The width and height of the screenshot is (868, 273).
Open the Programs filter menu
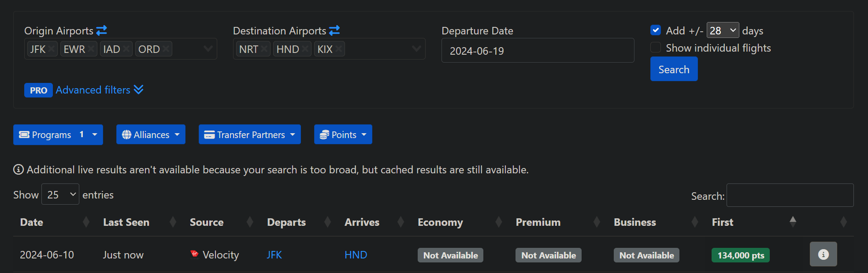tap(58, 135)
